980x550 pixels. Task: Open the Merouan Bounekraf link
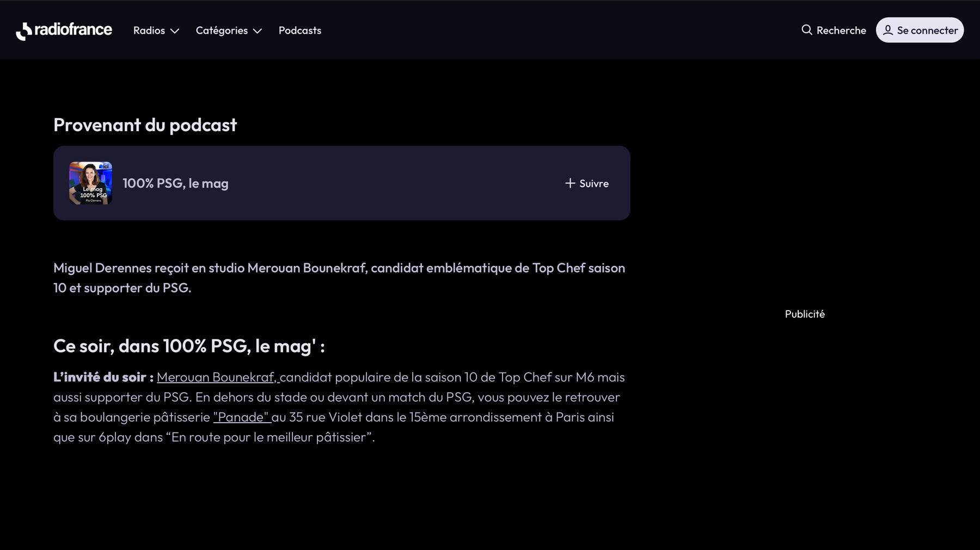click(217, 377)
